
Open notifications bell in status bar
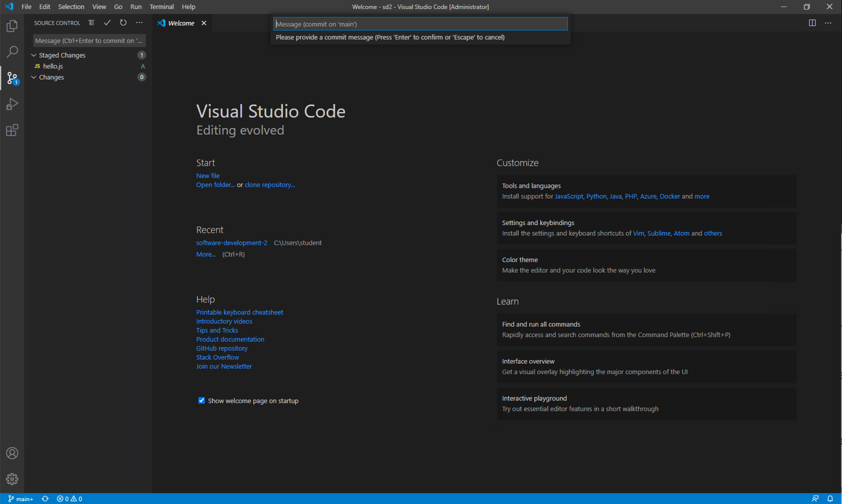tap(830, 499)
